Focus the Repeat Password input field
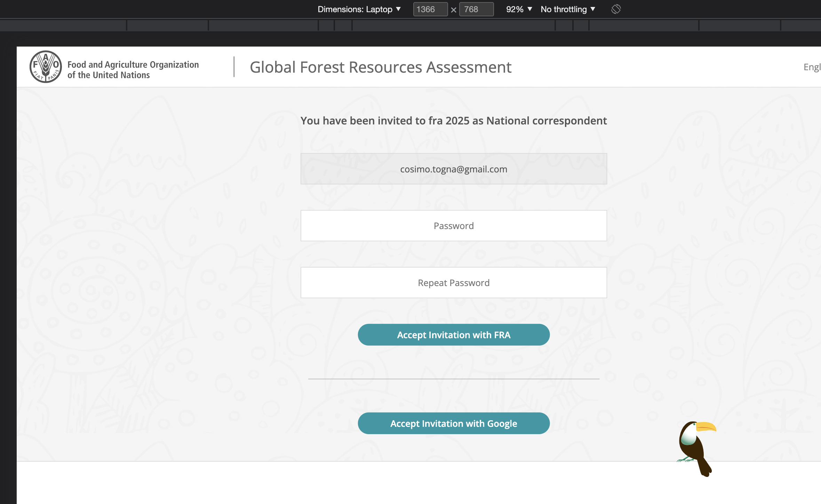 454,282
